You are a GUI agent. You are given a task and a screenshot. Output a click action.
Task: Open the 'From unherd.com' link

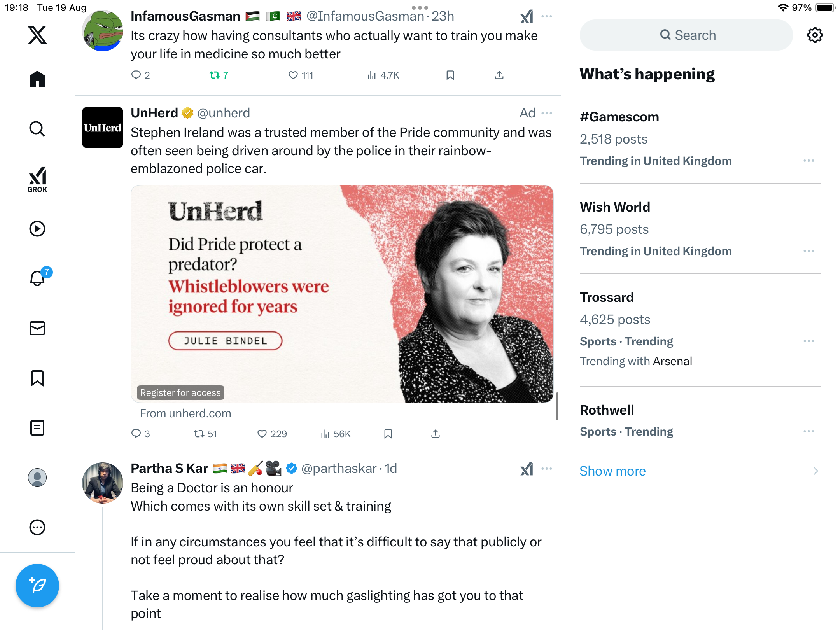tap(185, 413)
